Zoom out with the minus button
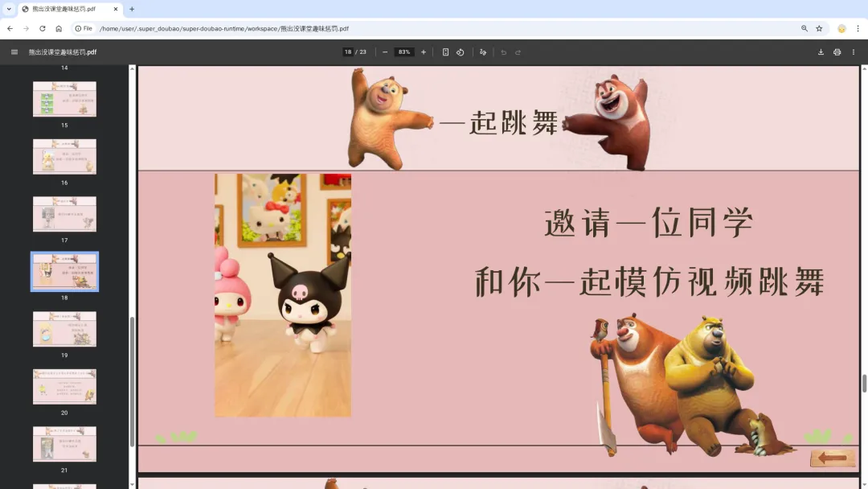Image resolution: width=868 pixels, height=489 pixels. [385, 52]
